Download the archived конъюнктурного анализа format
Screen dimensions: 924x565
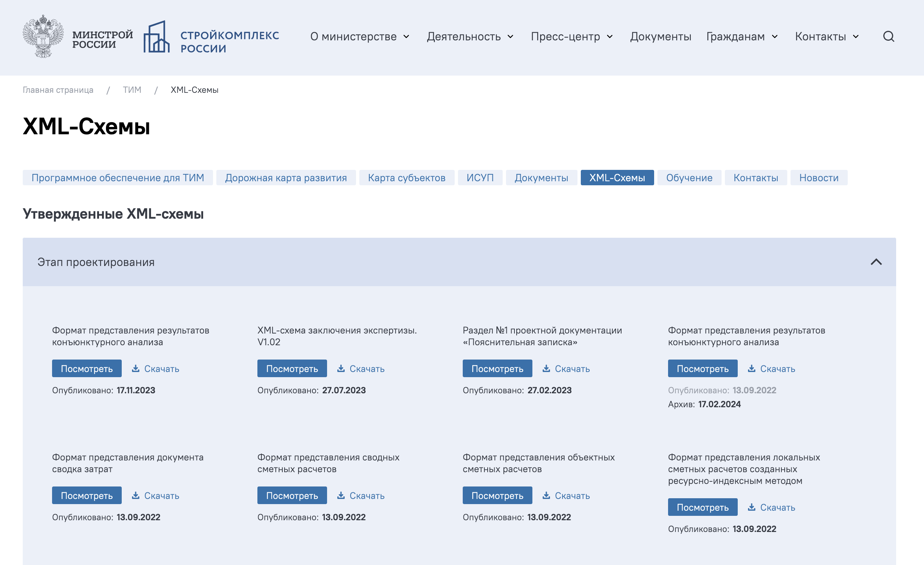(x=771, y=368)
